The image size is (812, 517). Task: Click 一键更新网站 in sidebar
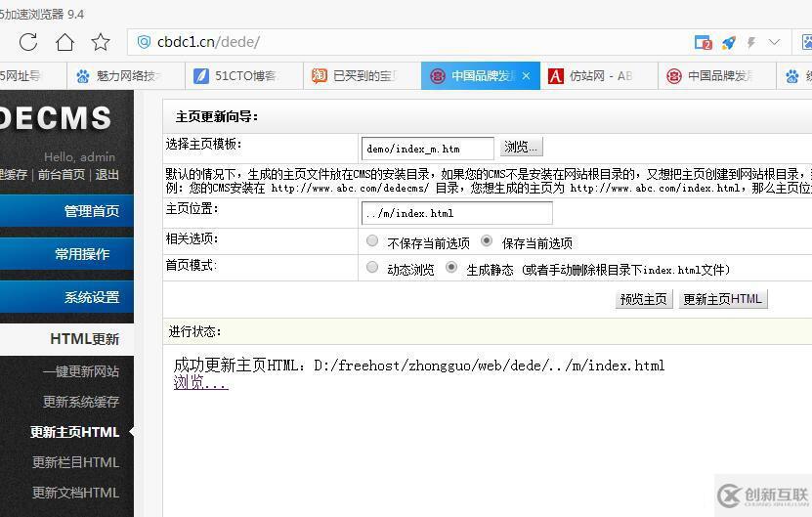tap(81, 371)
